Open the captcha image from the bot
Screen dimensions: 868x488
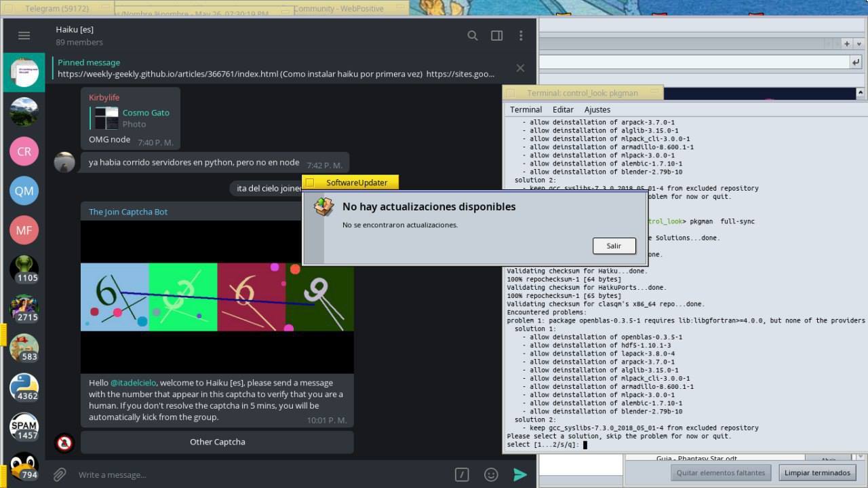tap(217, 297)
